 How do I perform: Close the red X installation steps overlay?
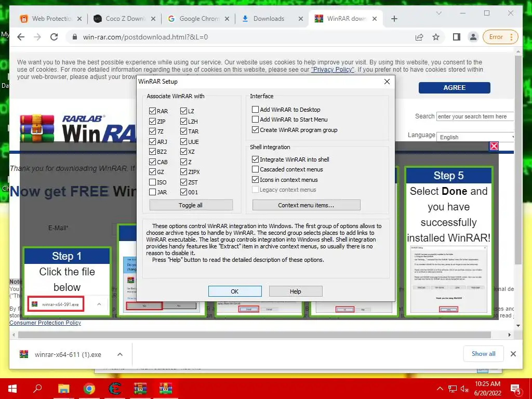[x=494, y=146]
